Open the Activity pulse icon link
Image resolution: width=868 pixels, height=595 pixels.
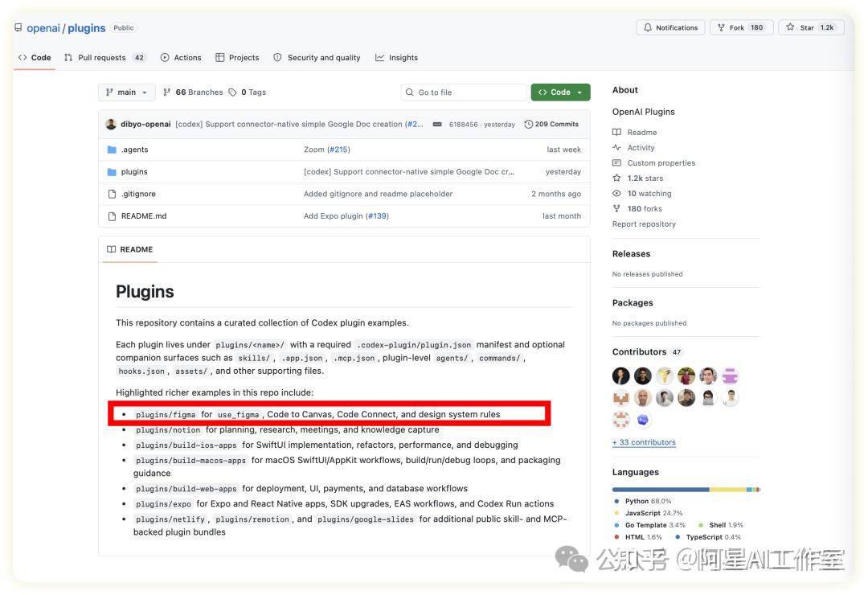pos(616,147)
